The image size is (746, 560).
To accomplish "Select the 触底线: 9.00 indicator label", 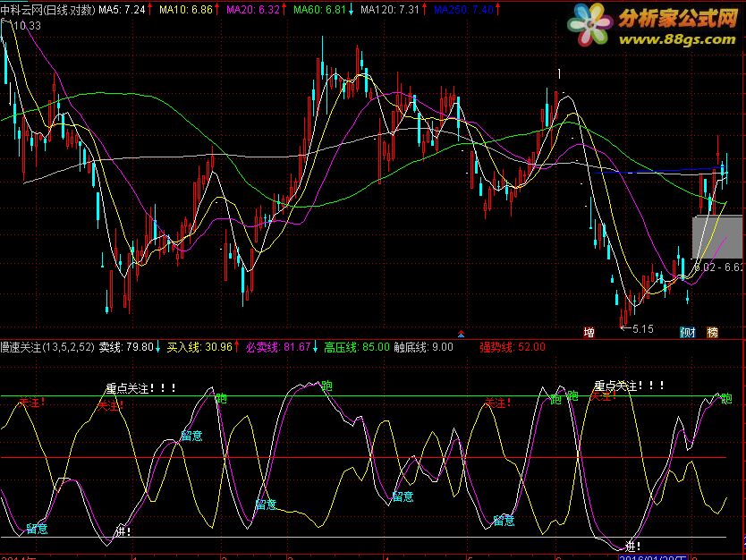I will click(x=423, y=347).
